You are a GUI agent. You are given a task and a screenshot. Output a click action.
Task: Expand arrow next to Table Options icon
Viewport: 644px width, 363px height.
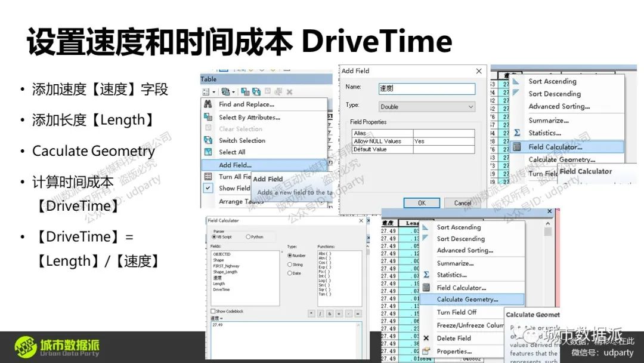pyautogui.click(x=213, y=92)
